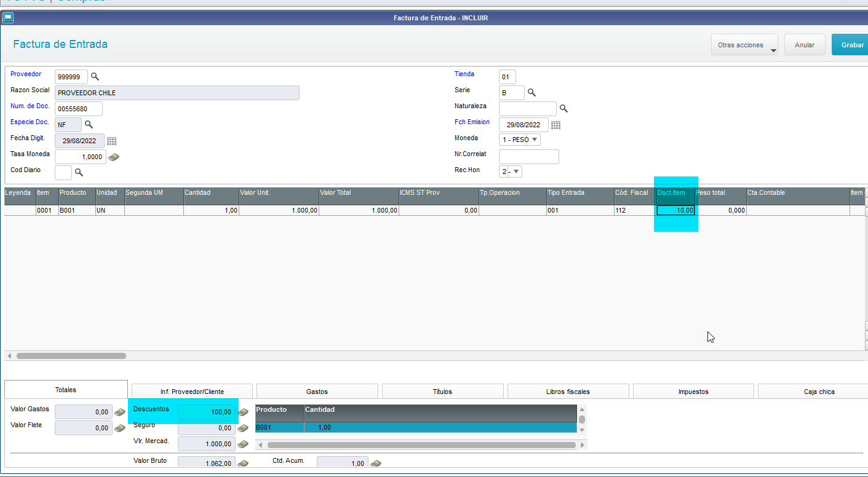The height and width of the screenshot is (477, 868).
Task: Select the Dsct.Item cell with 10,00
Action: (676, 210)
